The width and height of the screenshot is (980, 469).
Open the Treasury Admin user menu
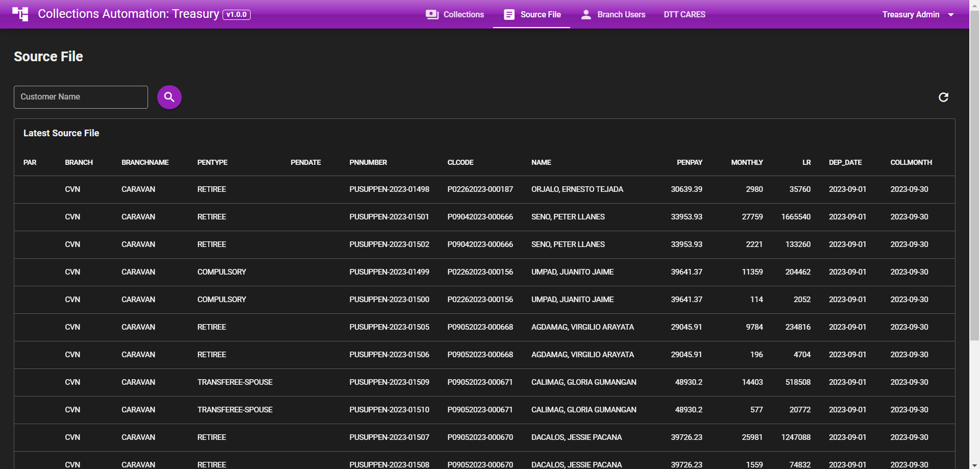pyautogui.click(x=918, y=14)
